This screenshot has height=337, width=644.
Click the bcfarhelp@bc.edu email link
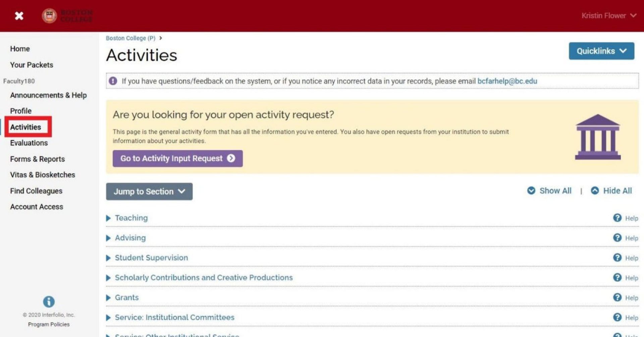click(x=507, y=81)
